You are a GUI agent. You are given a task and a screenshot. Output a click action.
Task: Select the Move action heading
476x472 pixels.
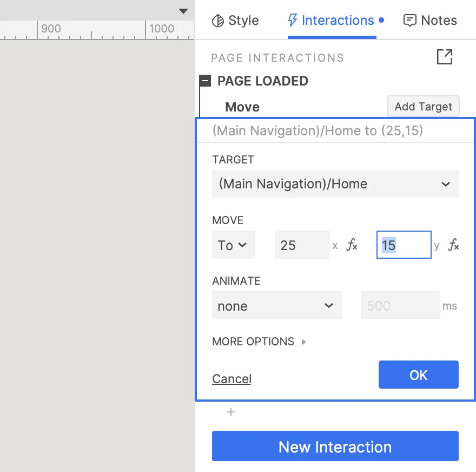[242, 107]
